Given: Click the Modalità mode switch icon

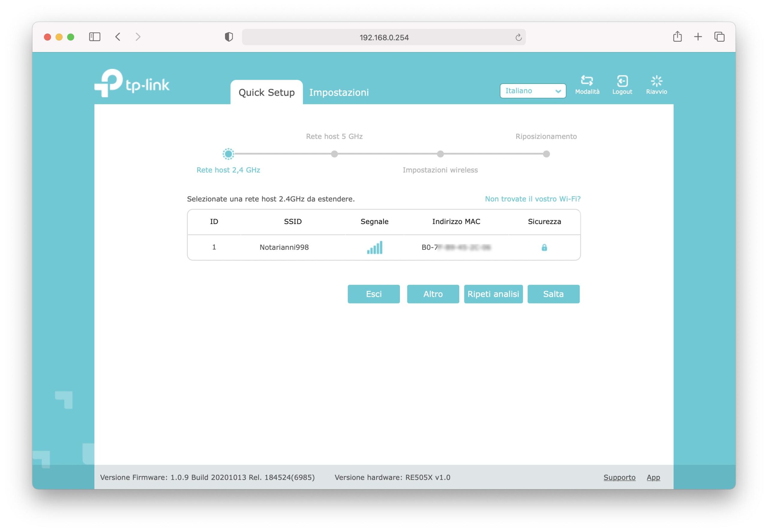Looking at the screenshot, I should (x=587, y=81).
